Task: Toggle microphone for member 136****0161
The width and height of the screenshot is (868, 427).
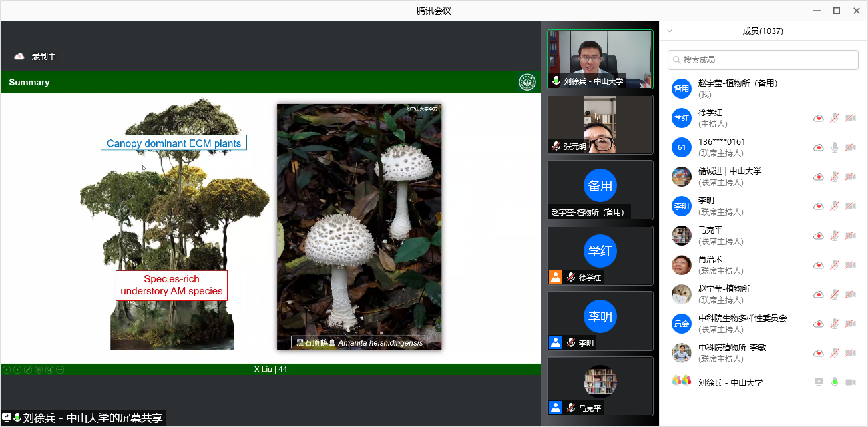Action: 834,147
